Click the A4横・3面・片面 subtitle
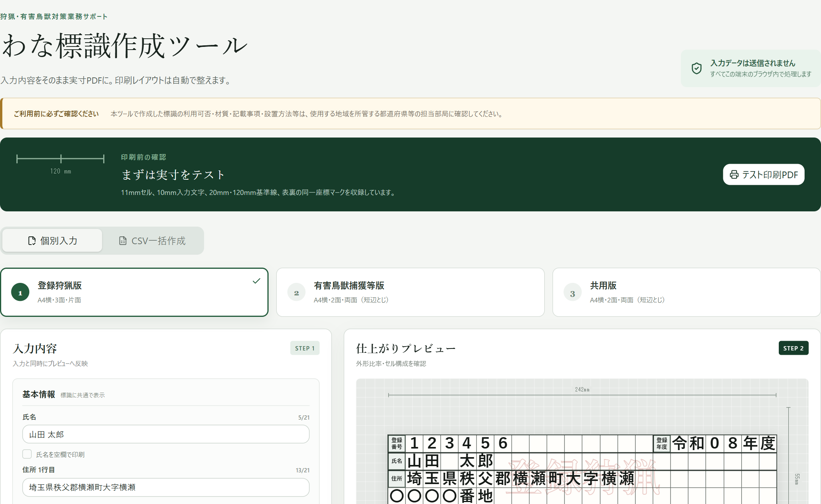The image size is (821, 504). (59, 300)
